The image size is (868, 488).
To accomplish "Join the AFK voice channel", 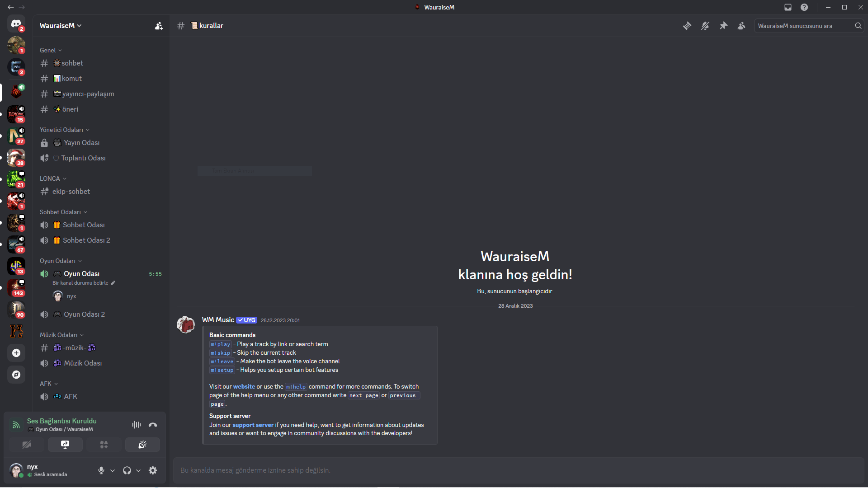I will pos(101,397).
